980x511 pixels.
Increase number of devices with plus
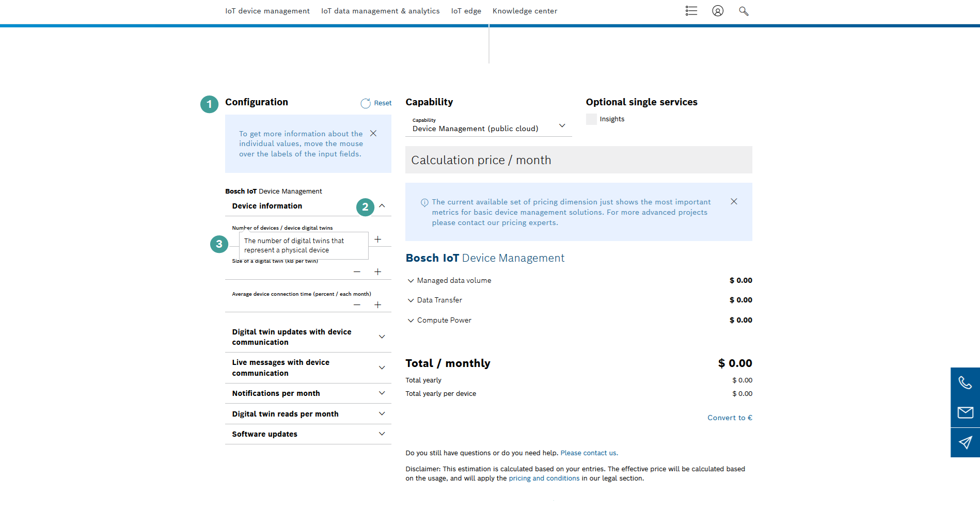pyautogui.click(x=378, y=239)
